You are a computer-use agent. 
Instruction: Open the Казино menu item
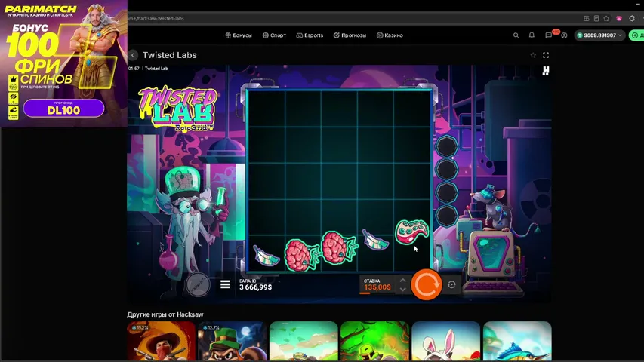[390, 35]
